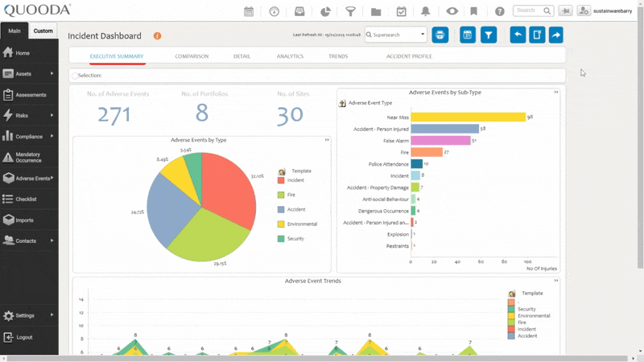Image resolution: width=644 pixels, height=362 pixels.
Task: Switch to the Main sidebar tab
Action: tap(14, 31)
